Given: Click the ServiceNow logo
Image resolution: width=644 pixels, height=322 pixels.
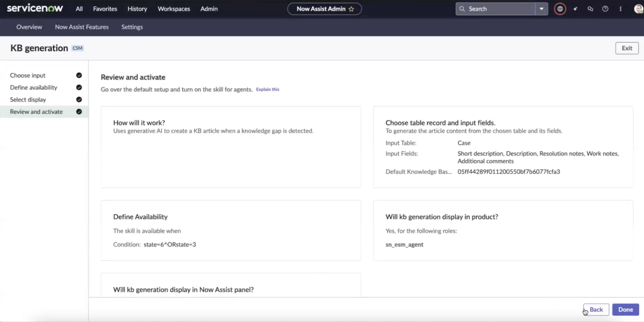Looking at the screenshot, I should point(35,8).
